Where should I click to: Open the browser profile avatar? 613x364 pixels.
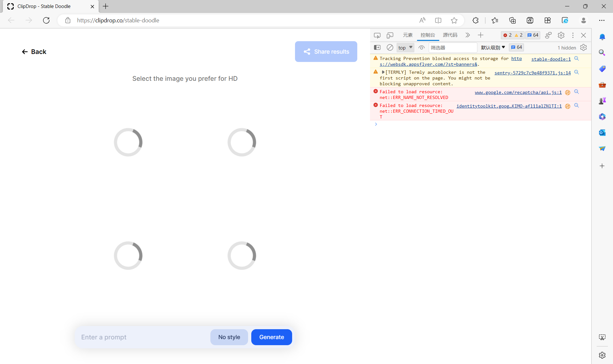583,20
